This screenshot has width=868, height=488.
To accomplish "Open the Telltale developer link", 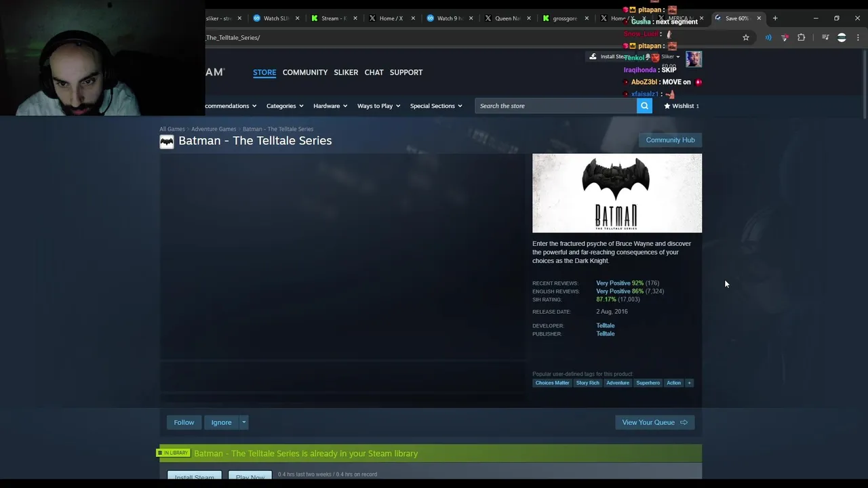I will (x=606, y=325).
